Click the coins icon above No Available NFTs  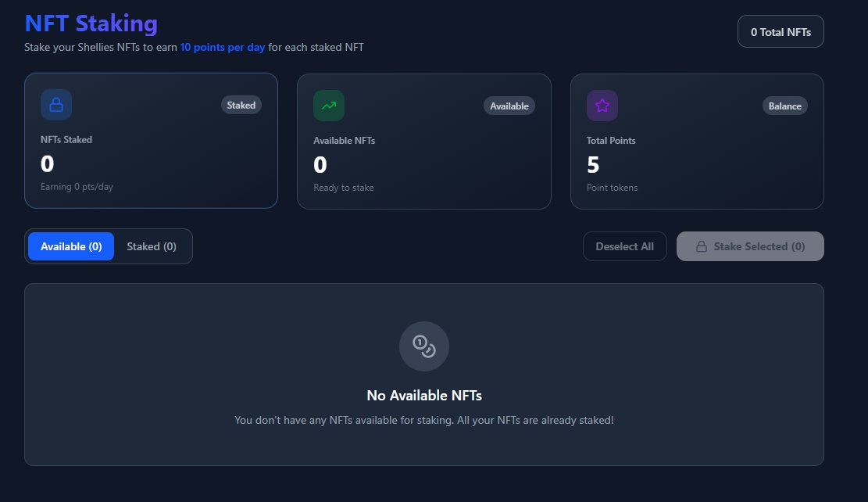coord(424,346)
